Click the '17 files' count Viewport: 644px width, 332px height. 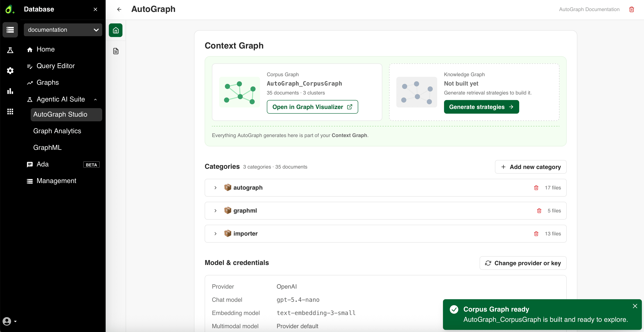(553, 188)
